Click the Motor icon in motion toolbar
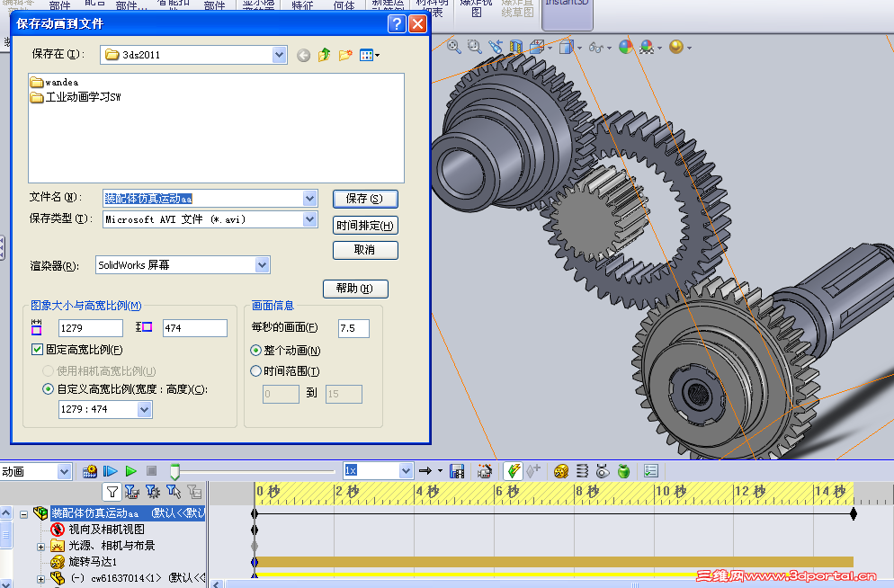 pos(561,471)
